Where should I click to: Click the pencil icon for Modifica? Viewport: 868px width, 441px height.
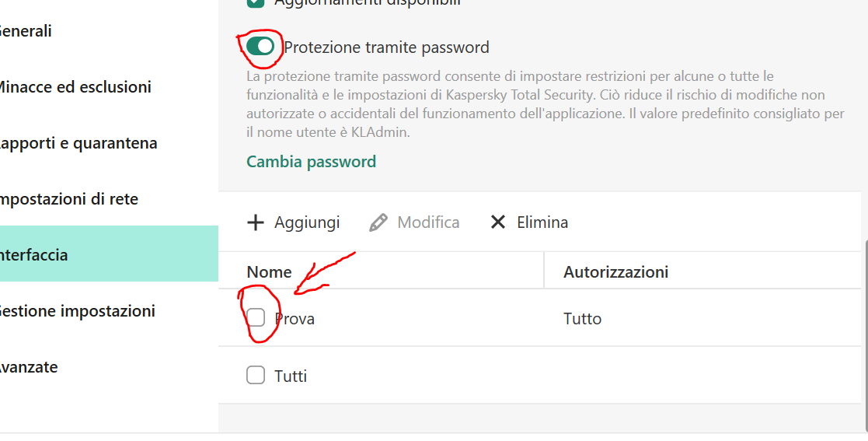pyautogui.click(x=378, y=222)
